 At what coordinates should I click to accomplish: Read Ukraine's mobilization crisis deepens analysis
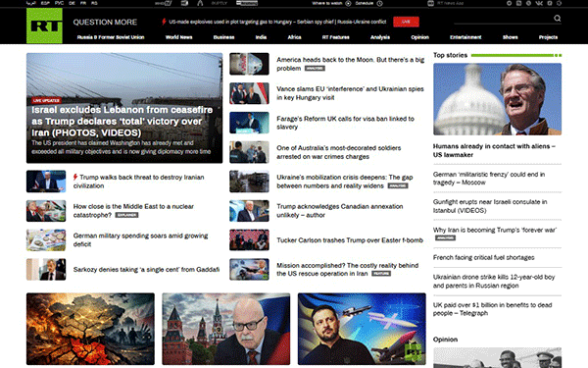click(345, 182)
